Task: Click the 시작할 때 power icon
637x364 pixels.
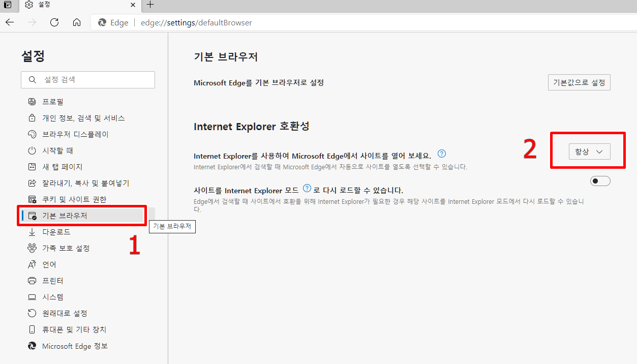Action: click(32, 150)
